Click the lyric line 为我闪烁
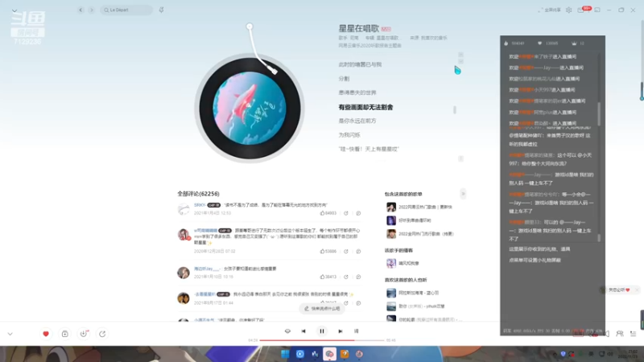644x362 pixels. pos(349,134)
